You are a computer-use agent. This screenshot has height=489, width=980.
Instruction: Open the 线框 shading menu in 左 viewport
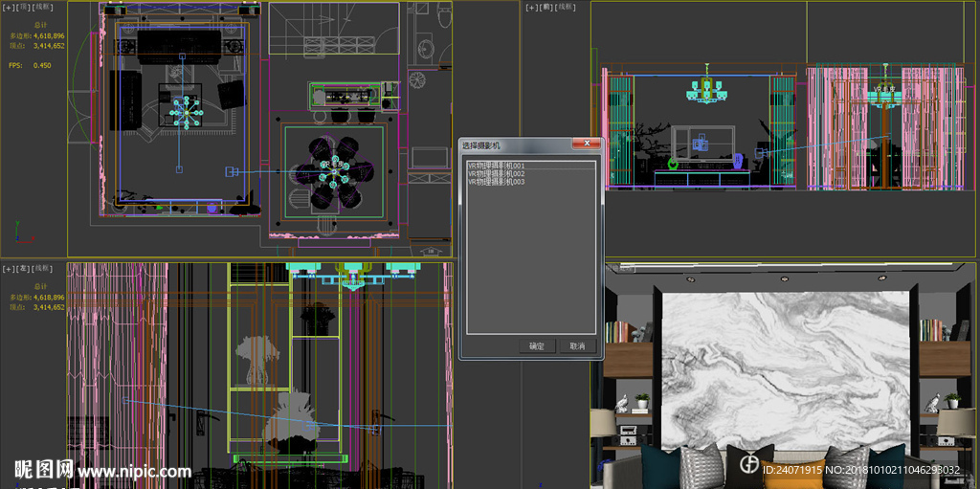tap(42, 268)
